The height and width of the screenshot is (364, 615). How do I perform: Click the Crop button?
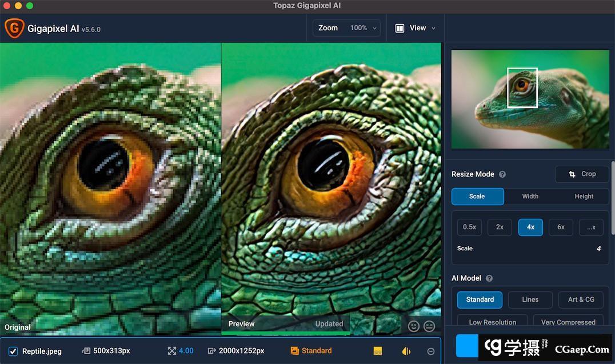582,174
